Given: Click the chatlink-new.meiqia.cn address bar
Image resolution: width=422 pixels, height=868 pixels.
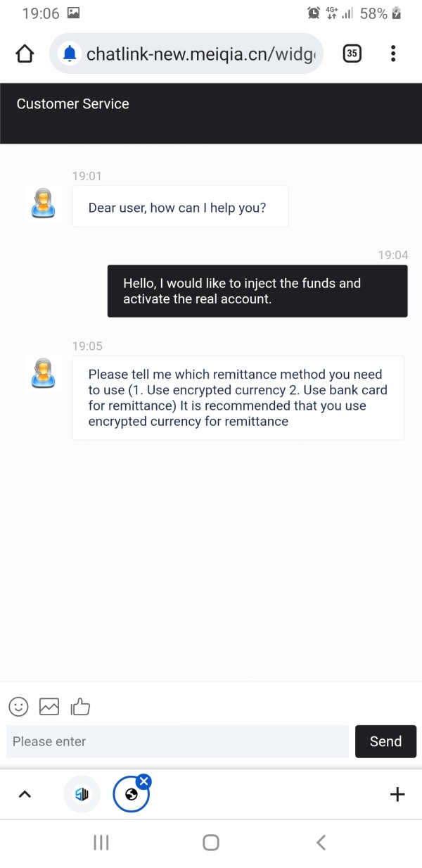Looking at the screenshot, I should (x=200, y=54).
